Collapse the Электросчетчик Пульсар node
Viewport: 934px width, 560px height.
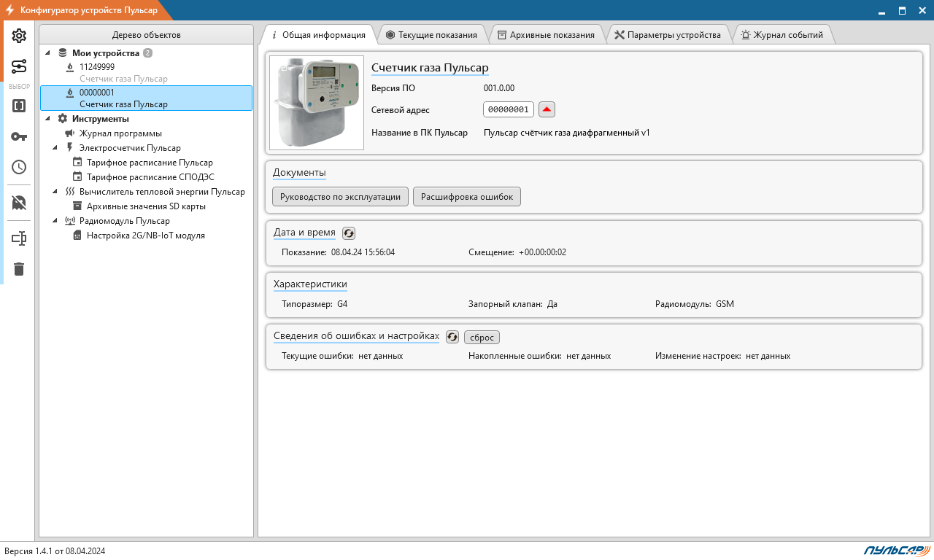click(55, 148)
